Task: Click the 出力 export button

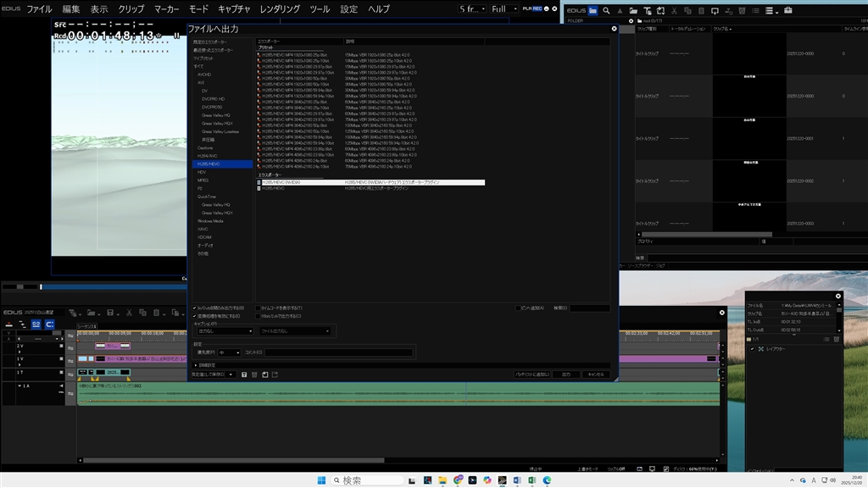Action: coord(565,374)
